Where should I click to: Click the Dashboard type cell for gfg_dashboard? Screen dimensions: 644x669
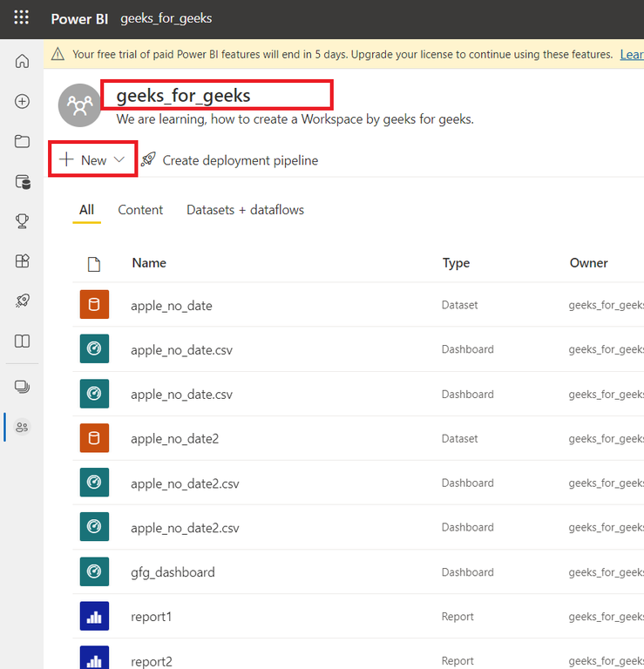pyautogui.click(x=467, y=572)
